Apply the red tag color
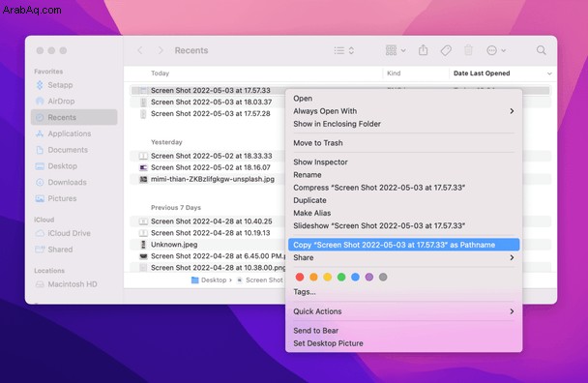The height and width of the screenshot is (383, 588). coord(300,277)
